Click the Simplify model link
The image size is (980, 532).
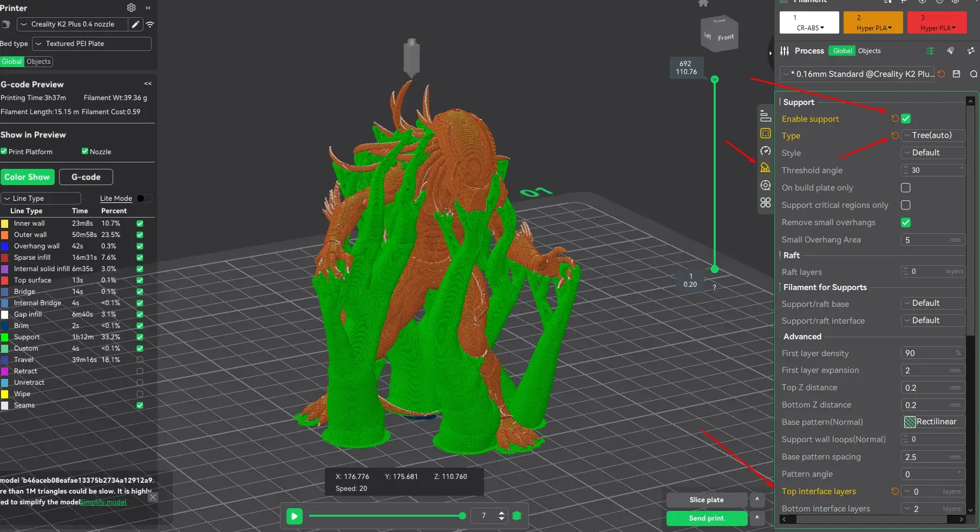[x=103, y=502]
